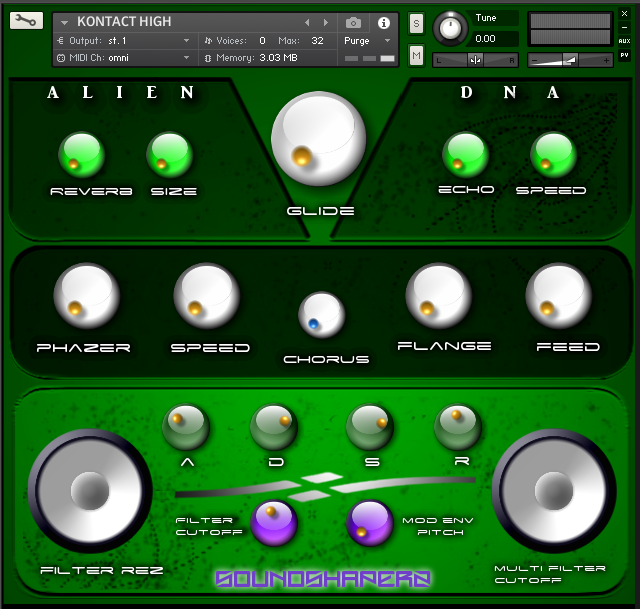
Task: Expand the instrument name dropdown arrow
Action: coord(64,22)
